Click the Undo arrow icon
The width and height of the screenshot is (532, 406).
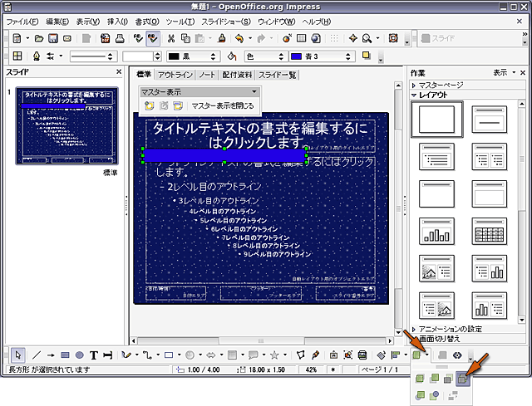[239, 38]
